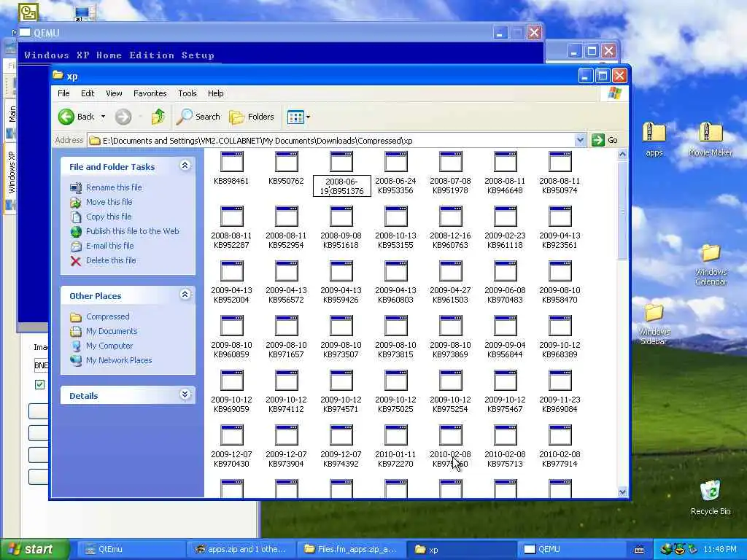747x560 pixels.
Task: Open the apps desktop zip icon
Action: (654, 139)
